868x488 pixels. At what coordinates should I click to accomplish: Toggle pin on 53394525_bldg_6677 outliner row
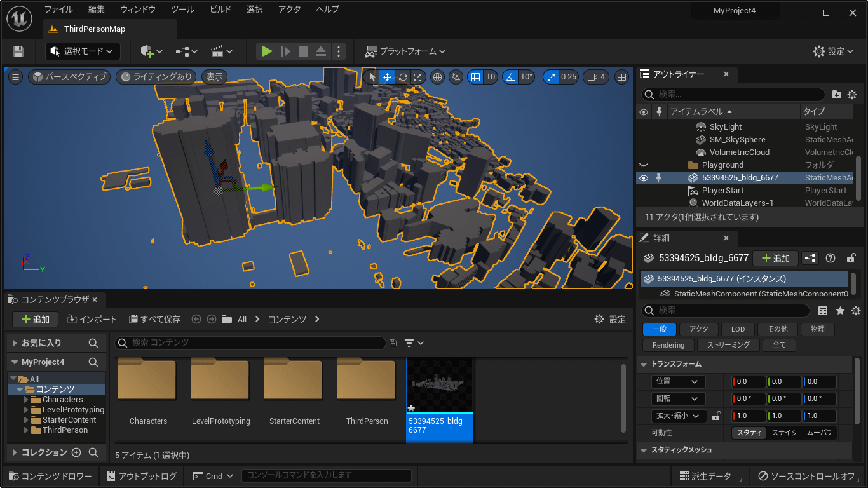coord(659,178)
